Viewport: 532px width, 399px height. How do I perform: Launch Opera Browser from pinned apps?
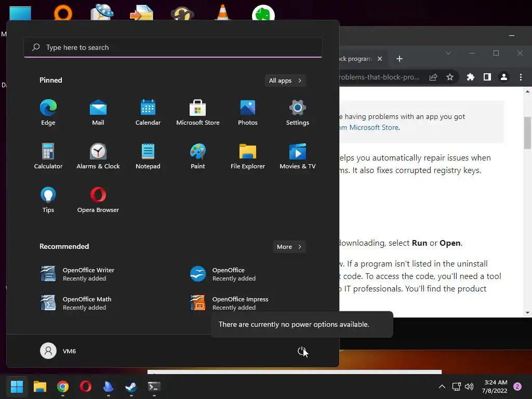pos(98,200)
